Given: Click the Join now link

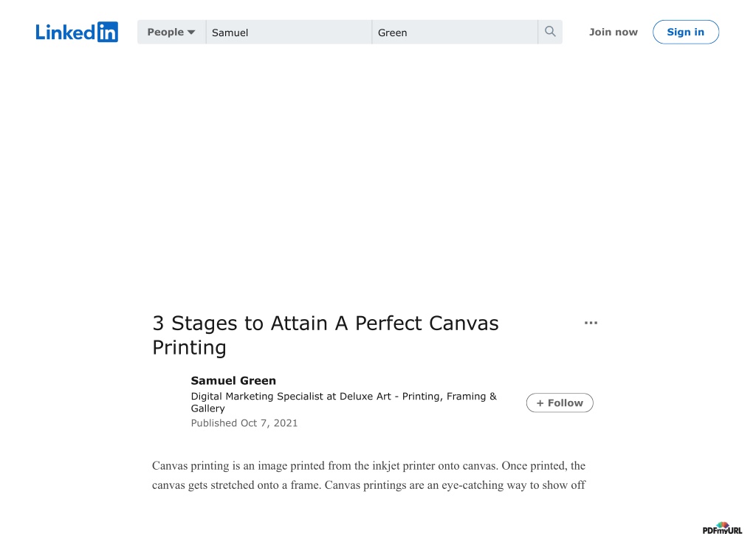Looking at the screenshot, I should (x=614, y=32).
